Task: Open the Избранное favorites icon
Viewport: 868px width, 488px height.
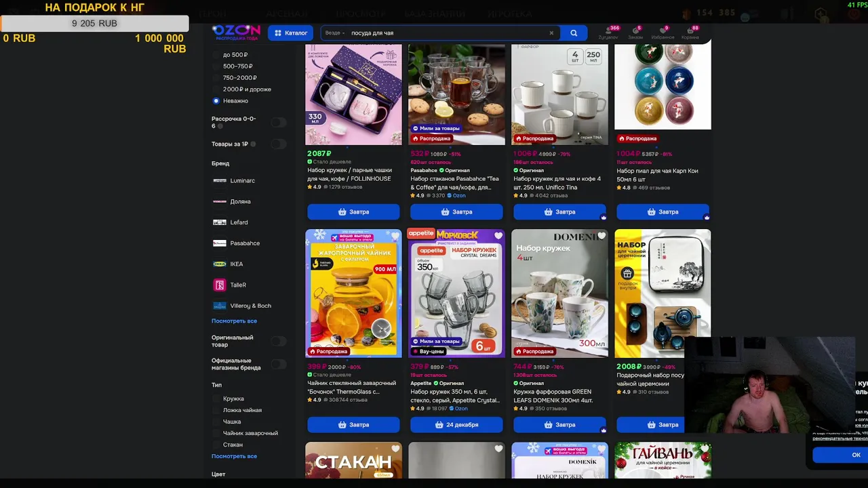Action: click(663, 33)
